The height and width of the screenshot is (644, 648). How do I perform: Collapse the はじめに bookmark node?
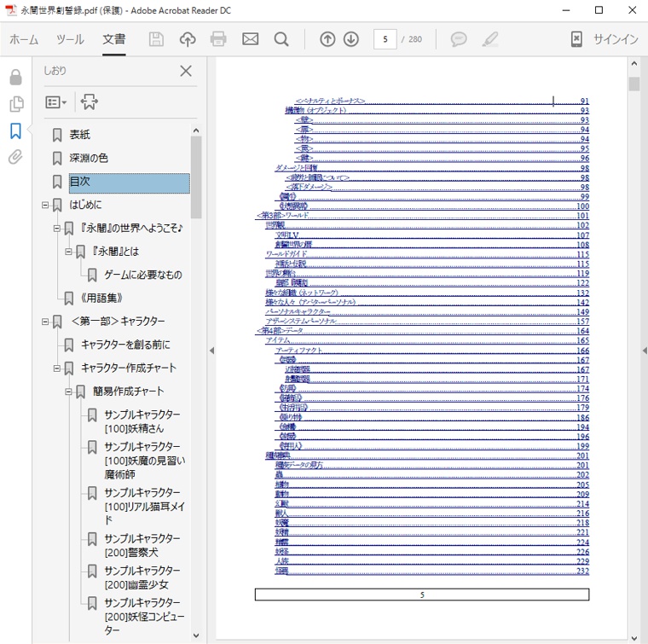(x=45, y=205)
